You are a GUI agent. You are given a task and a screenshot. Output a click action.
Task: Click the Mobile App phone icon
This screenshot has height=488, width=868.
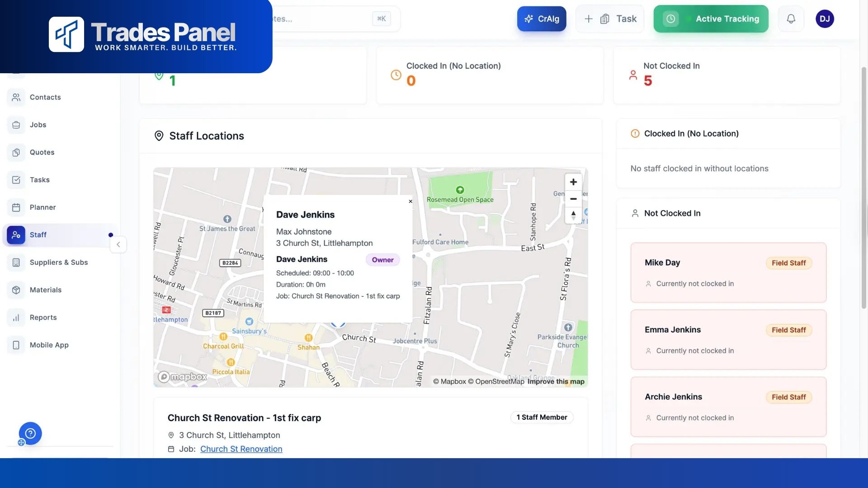[x=16, y=345]
